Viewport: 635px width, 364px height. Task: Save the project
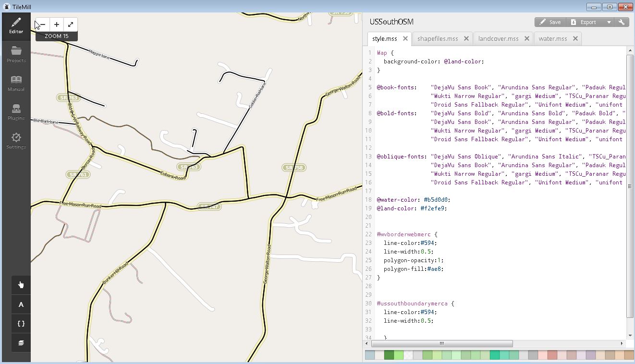550,22
